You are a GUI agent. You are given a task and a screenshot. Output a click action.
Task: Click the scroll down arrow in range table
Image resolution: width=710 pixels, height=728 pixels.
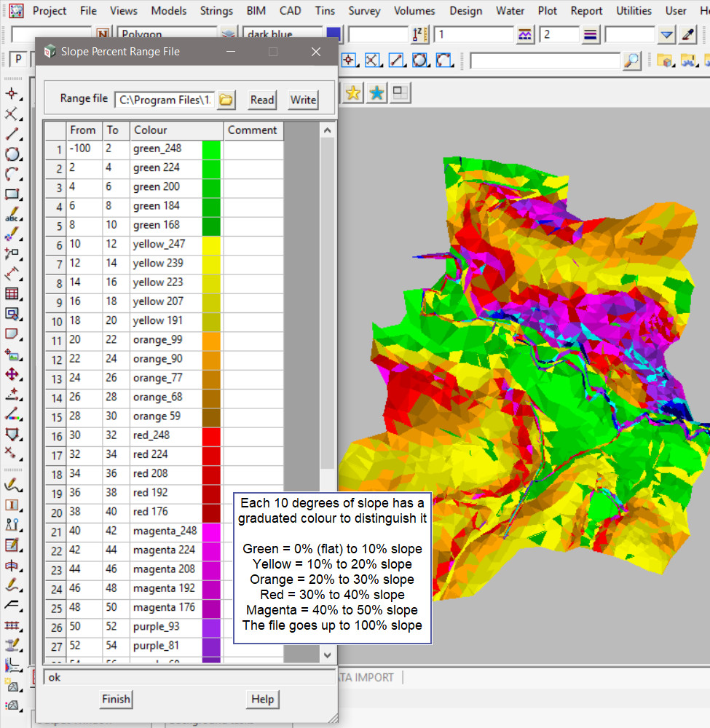(328, 655)
